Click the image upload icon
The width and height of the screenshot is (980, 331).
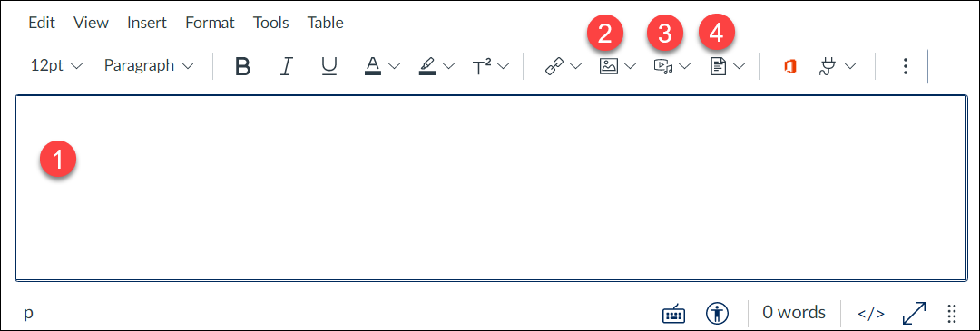(x=608, y=66)
